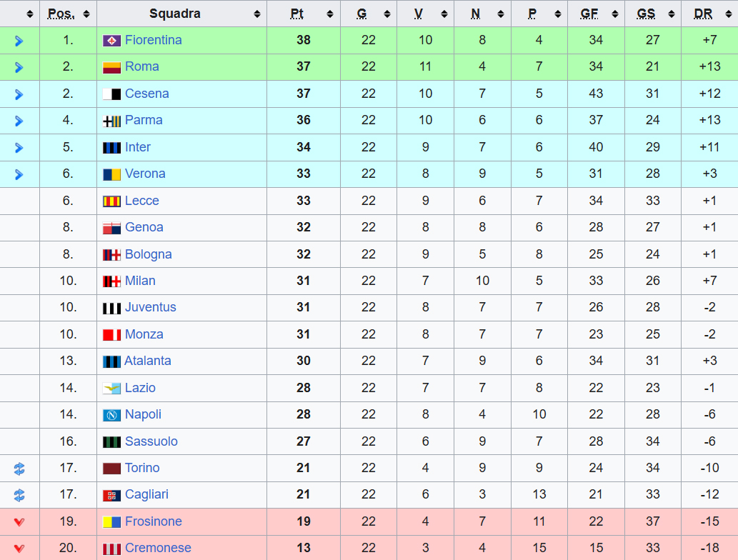This screenshot has width=738, height=560.
Task: Click the blue arrow beside Fiorentina row
Action: (x=19, y=41)
